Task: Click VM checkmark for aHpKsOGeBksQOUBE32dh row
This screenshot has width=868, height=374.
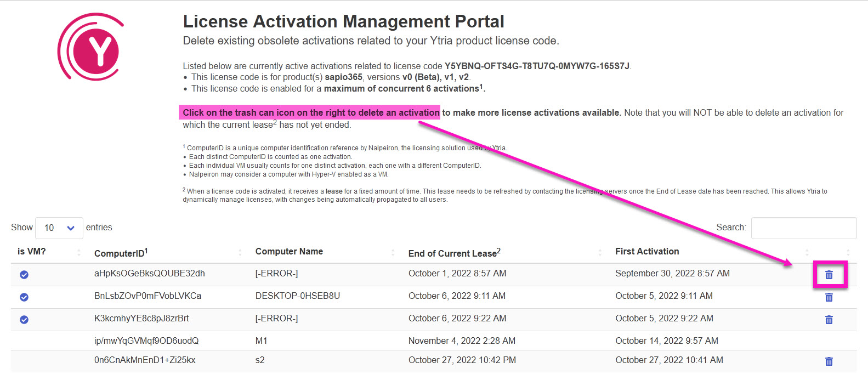Action: tap(24, 275)
